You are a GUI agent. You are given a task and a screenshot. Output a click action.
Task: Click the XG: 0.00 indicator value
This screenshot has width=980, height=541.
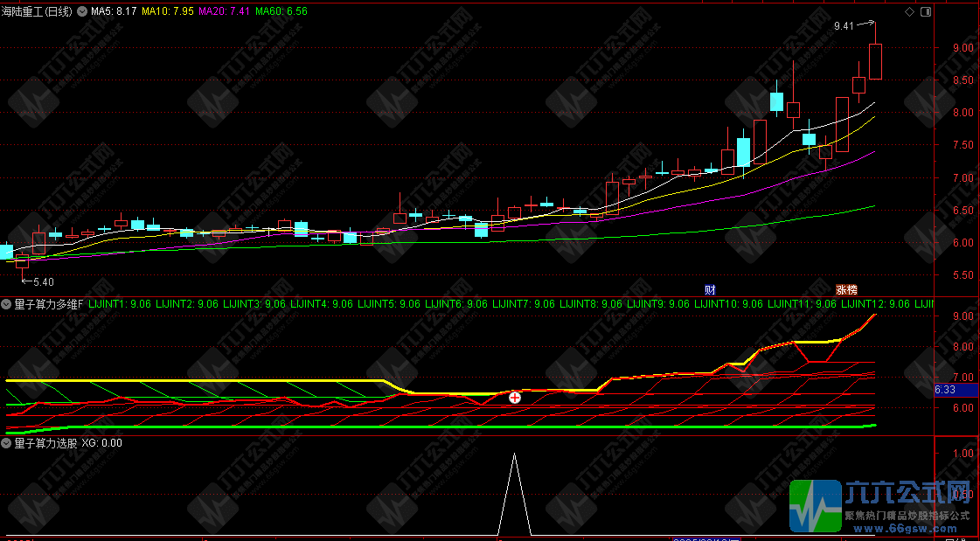click(x=102, y=443)
